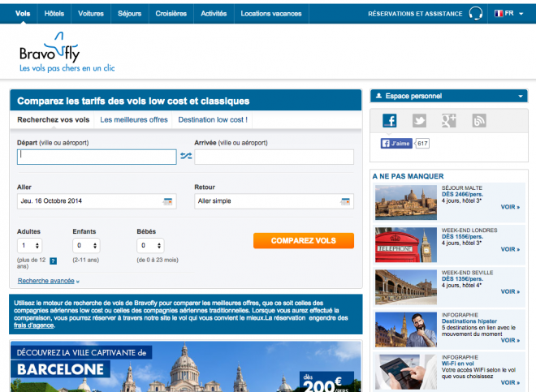Open the Malta city offer thumbnail

(x=406, y=202)
